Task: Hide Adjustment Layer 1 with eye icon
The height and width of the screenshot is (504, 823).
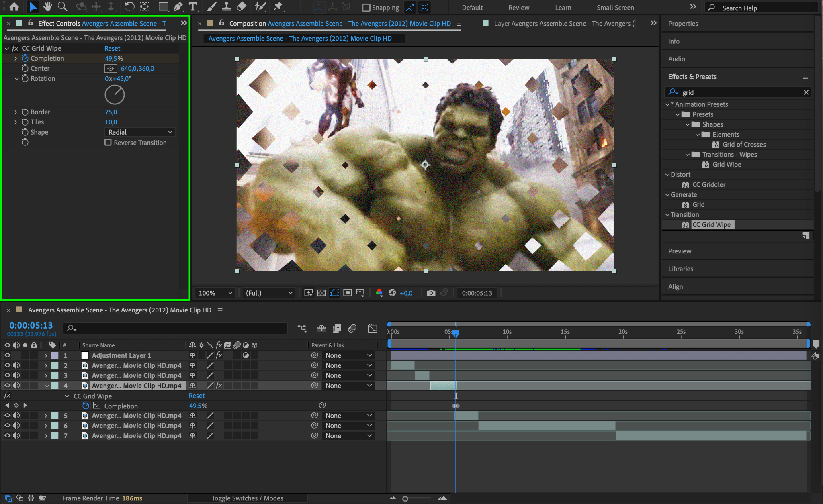Action: (x=7, y=355)
